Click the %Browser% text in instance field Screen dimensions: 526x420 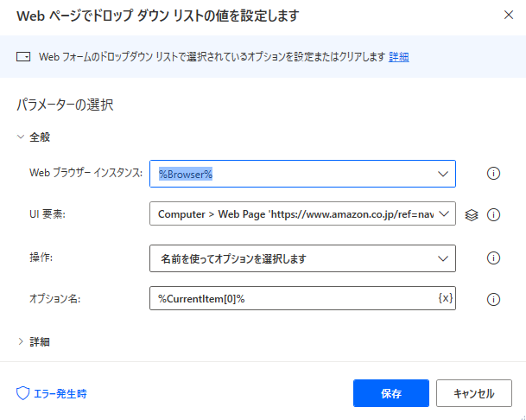186,175
